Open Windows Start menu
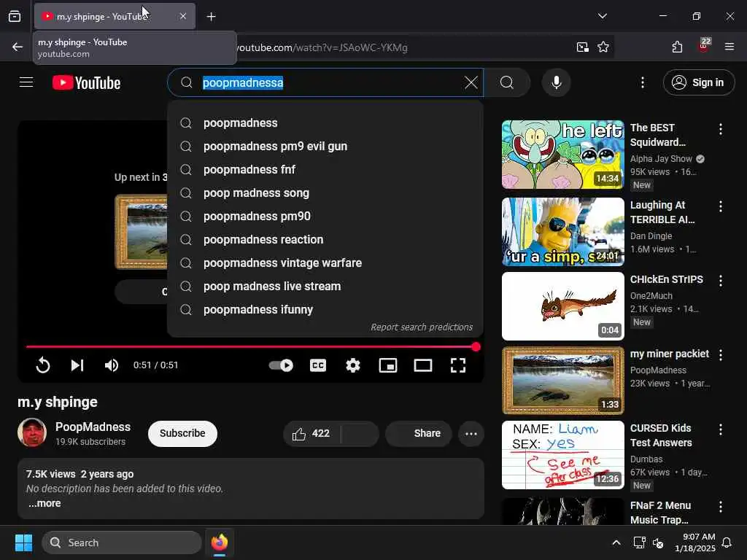Image resolution: width=747 pixels, height=560 pixels. point(23,542)
